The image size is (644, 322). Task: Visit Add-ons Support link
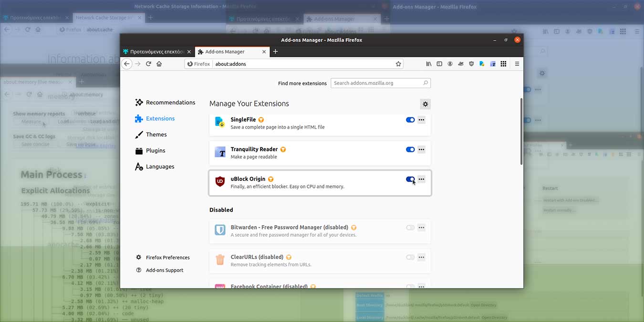pyautogui.click(x=164, y=270)
